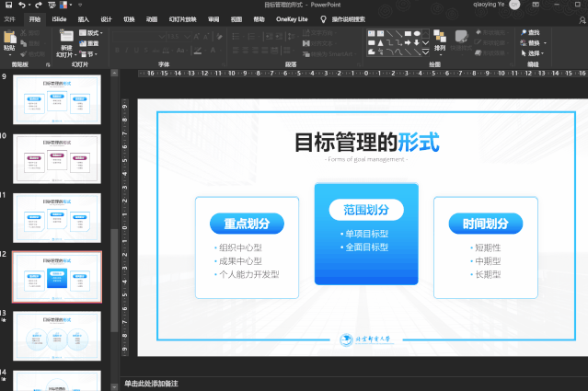Select the rectangle shape in gallery
The width and height of the screenshot is (588, 391).
point(408,33)
